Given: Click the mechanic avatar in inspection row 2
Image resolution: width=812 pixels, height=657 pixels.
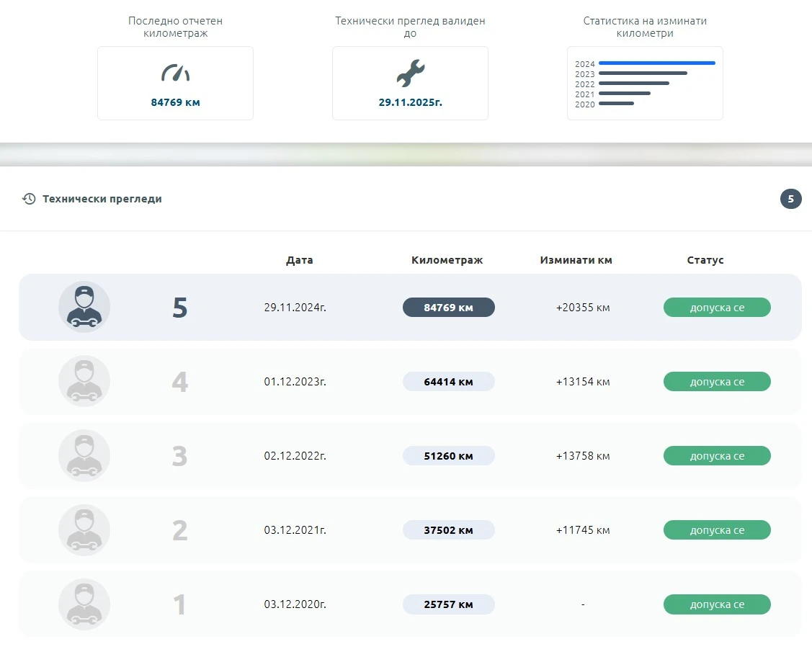Looking at the screenshot, I should 84,529.
